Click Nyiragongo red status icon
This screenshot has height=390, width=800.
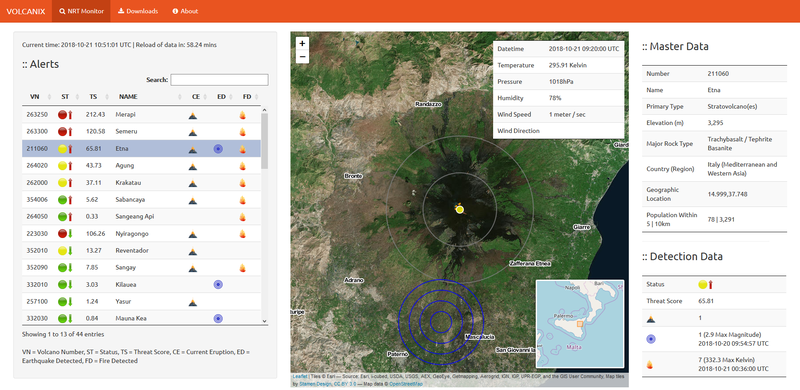(62, 233)
